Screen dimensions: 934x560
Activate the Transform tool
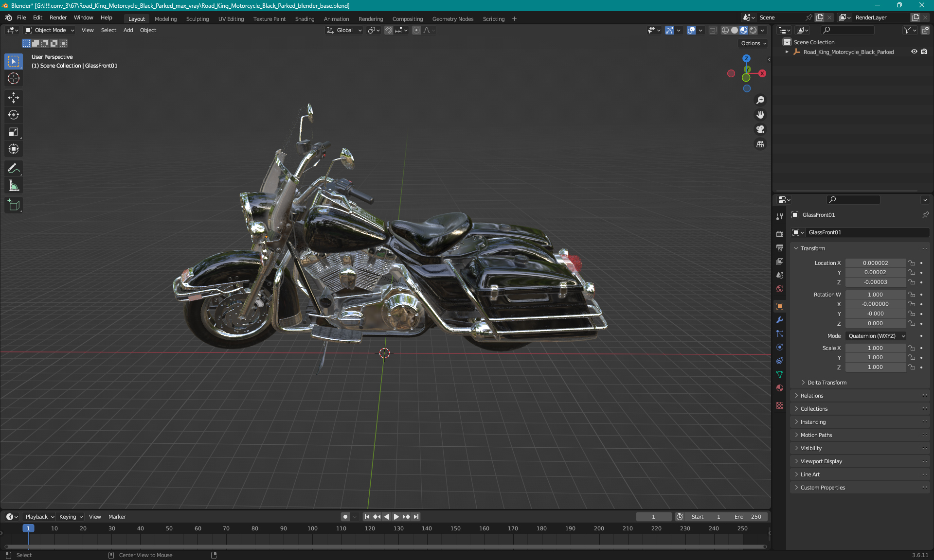[x=14, y=149]
